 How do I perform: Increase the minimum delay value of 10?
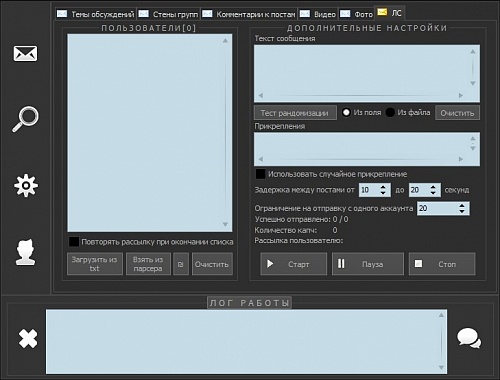point(383,187)
